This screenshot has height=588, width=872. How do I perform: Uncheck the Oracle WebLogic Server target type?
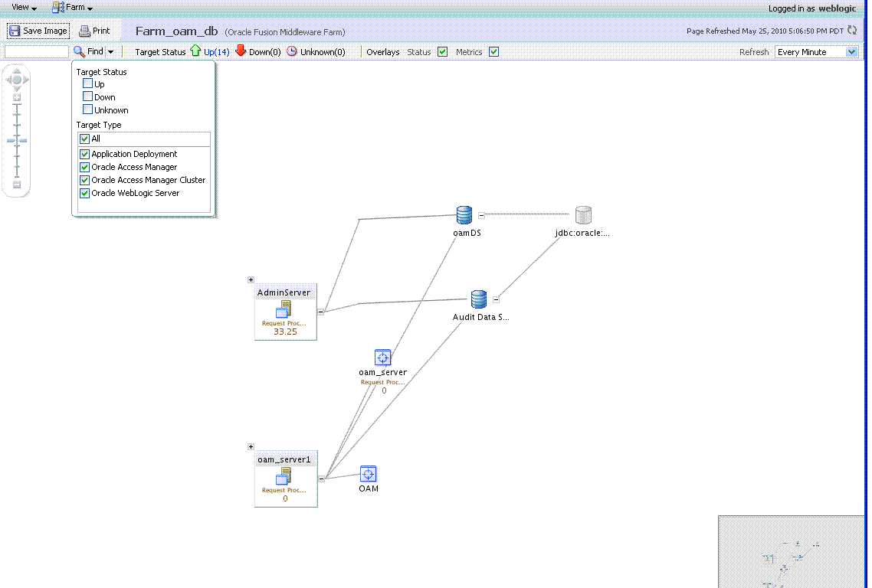pyautogui.click(x=84, y=193)
